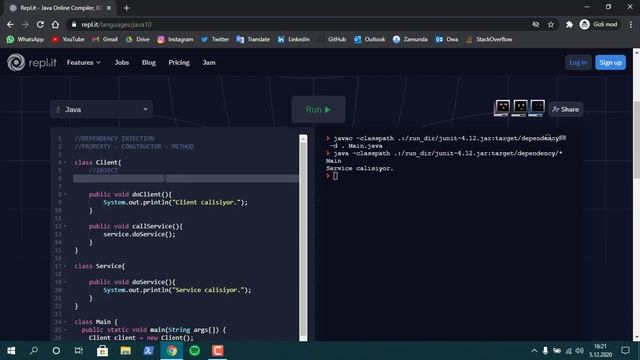Image resolution: width=640 pixels, height=360 pixels.
Task: Click the service.doService(); code line
Action: click(x=139, y=234)
